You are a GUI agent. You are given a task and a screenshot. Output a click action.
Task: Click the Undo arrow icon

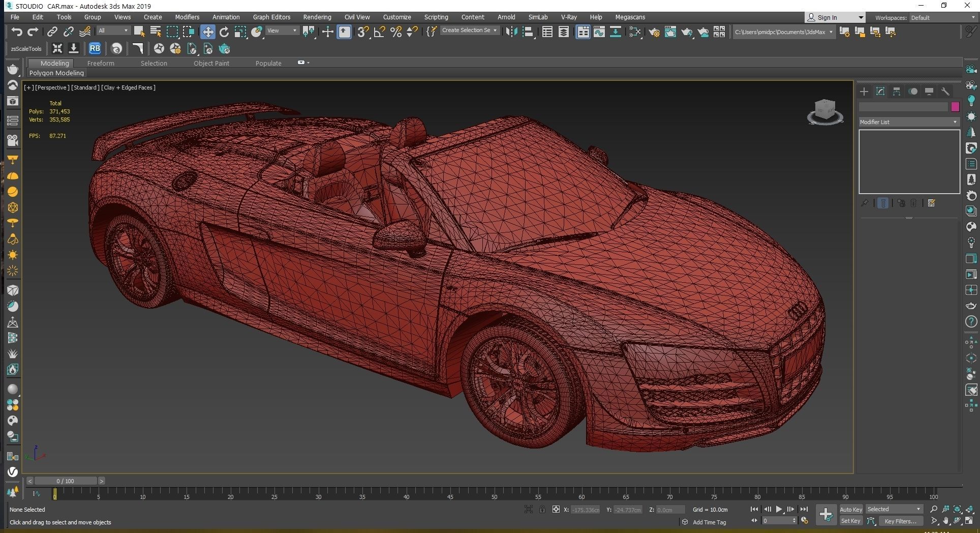pos(17,32)
